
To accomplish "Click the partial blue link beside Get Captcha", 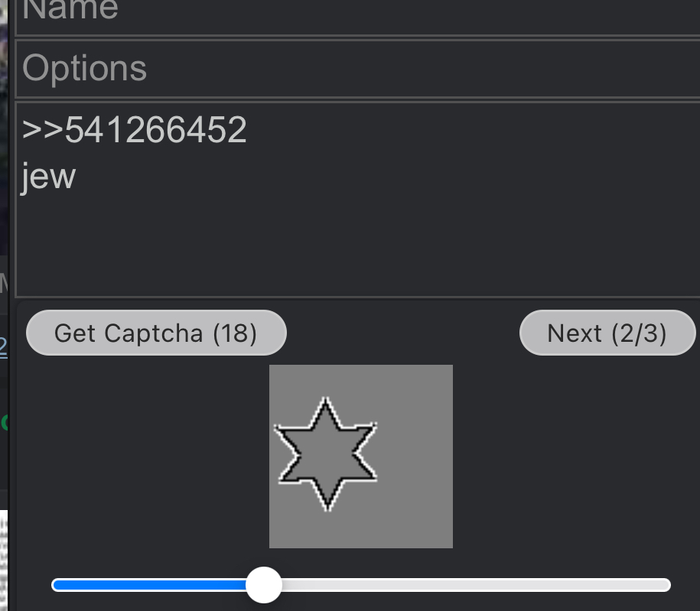I will (x=4, y=346).
